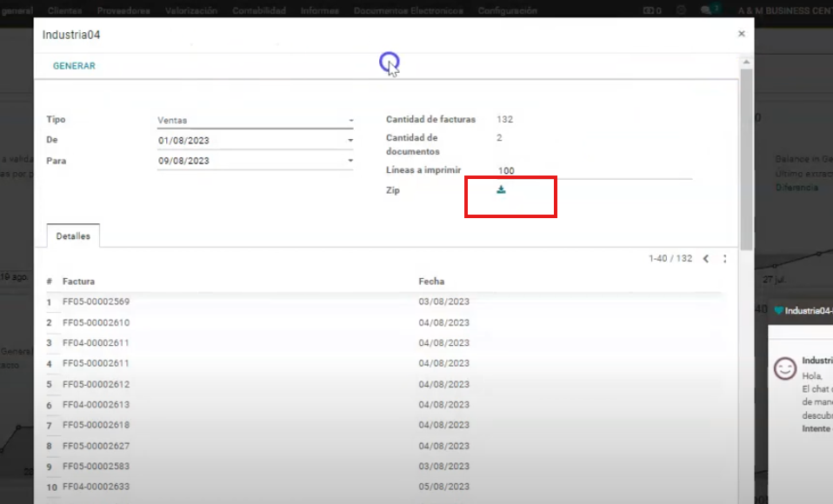Expand the Para date dropdown arrow
Viewport: 833px width, 504px height.
[x=350, y=161]
